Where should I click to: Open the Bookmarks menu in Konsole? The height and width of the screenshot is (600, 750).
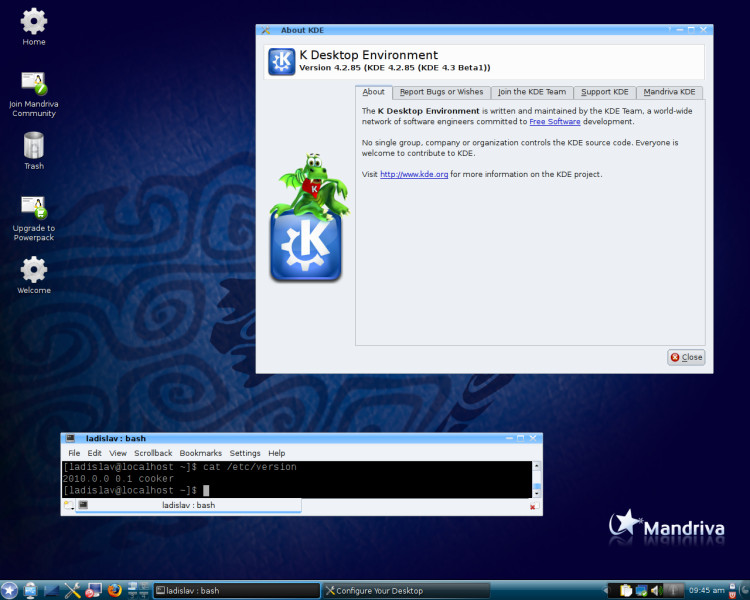pyautogui.click(x=200, y=453)
